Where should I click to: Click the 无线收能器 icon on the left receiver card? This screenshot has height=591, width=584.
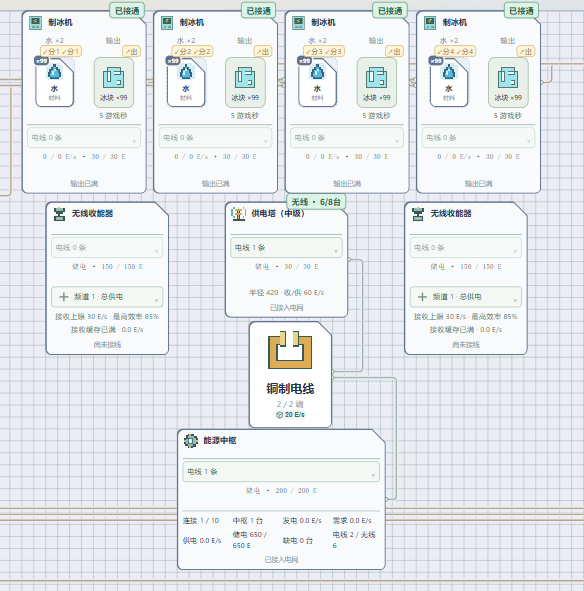tap(59, 214)
